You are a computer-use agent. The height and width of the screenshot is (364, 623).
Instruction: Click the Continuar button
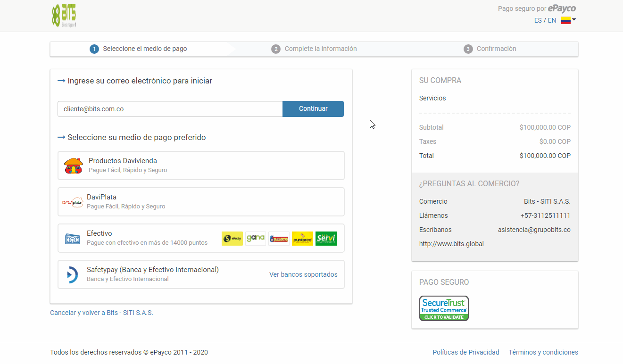point(313,109)
